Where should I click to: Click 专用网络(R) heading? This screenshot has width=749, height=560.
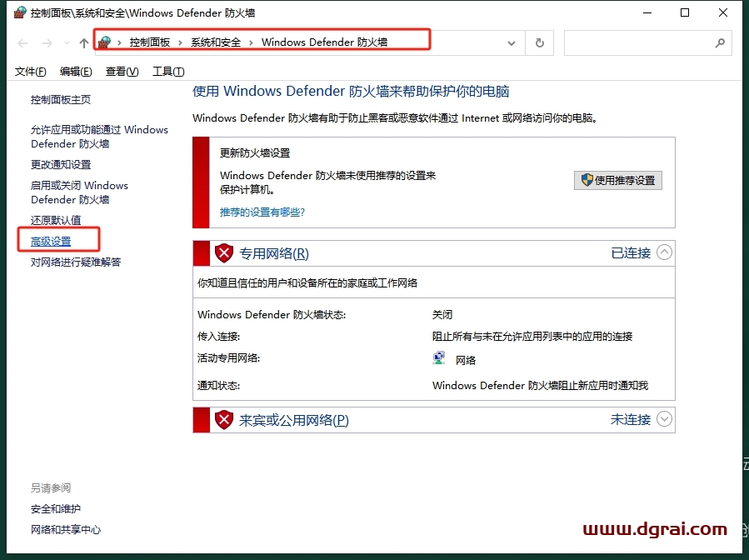(x=274, y=253)
